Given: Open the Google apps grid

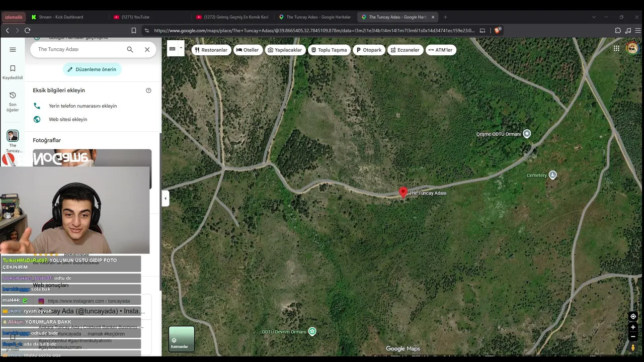Looking at the screenshot, I should pyautogui.click(x=616, y=48).
